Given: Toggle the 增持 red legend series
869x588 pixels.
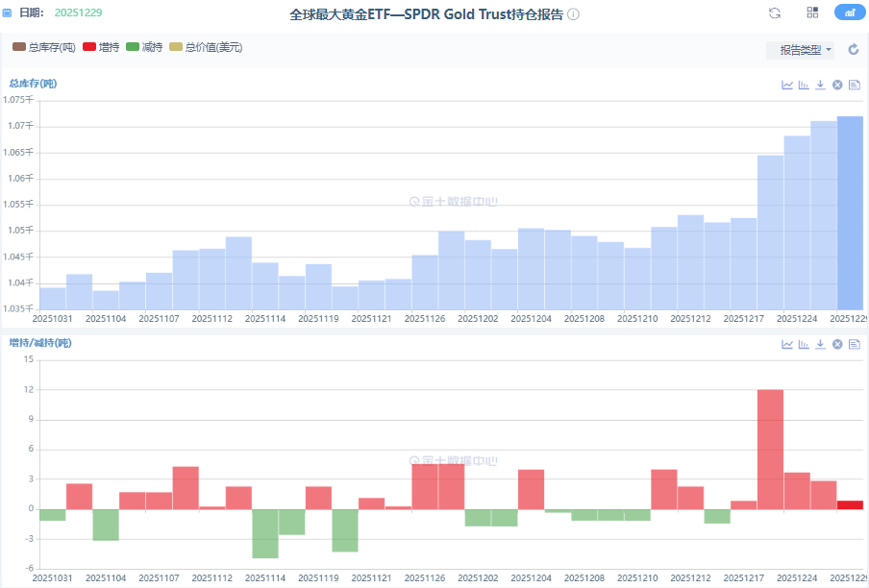Looking at the screenshot, I should click(x=102, y=47).
